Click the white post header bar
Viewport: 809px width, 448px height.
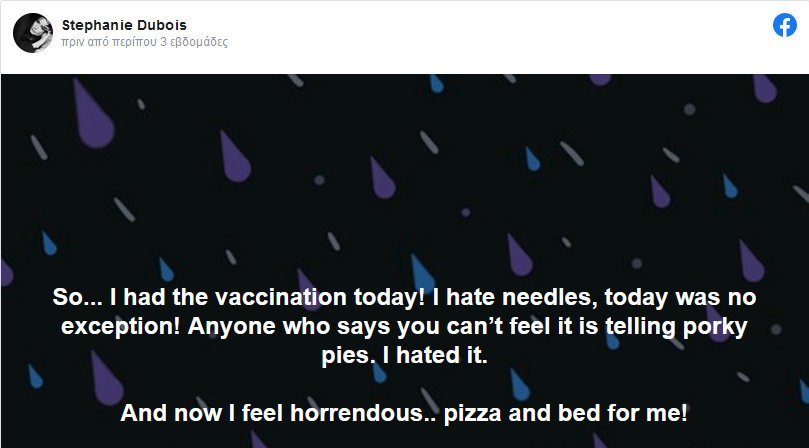404,37
